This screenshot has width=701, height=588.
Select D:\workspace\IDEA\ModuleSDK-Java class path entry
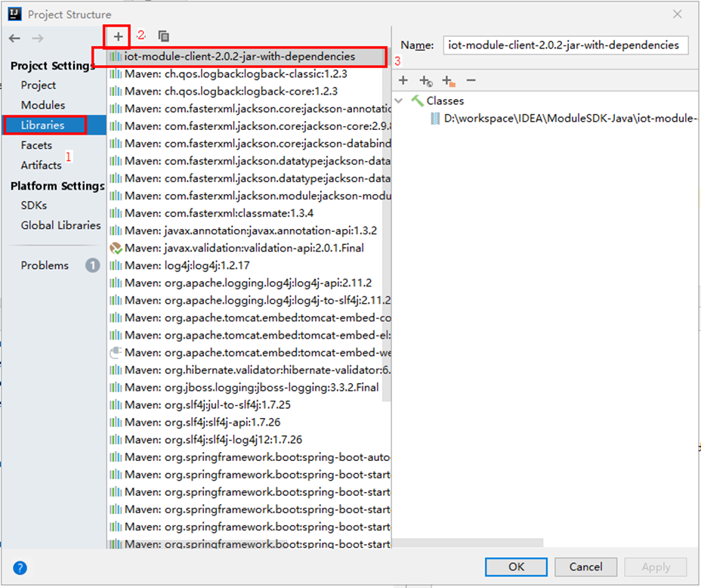(570, 119)
